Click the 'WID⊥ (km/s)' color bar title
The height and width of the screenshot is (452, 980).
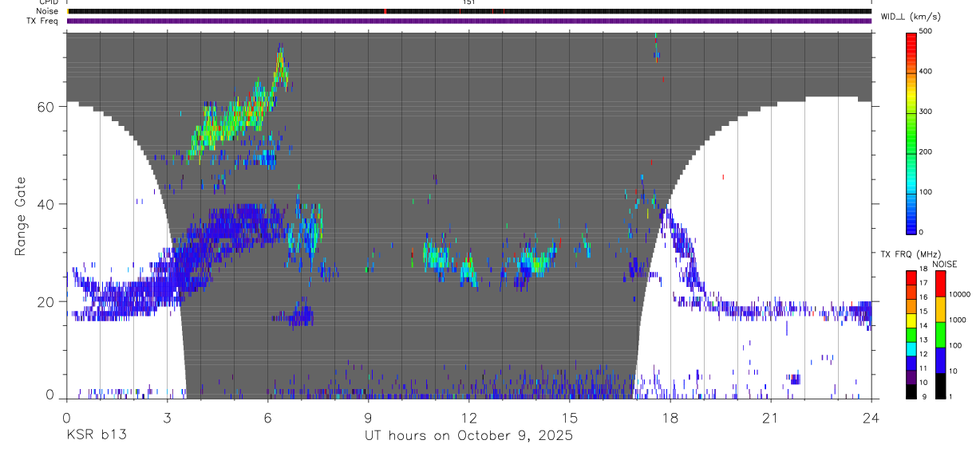[x=911, y=16]
